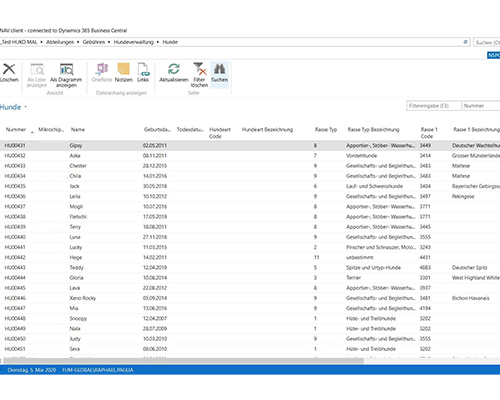Image resolution: width=500 pixels, height=400 pixels.
Task: Click the dog name Judy
Action: point(75,339)
